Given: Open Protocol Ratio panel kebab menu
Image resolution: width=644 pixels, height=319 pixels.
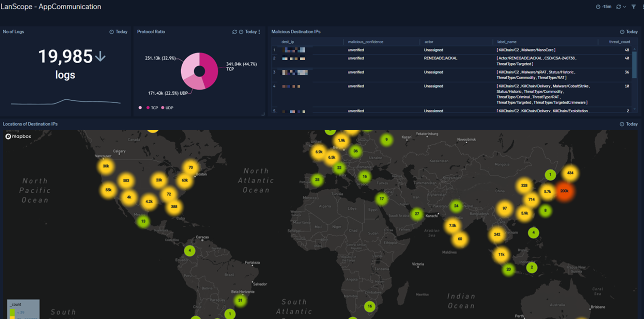Looking at the screenshot, I should click(x=259, y=32).
